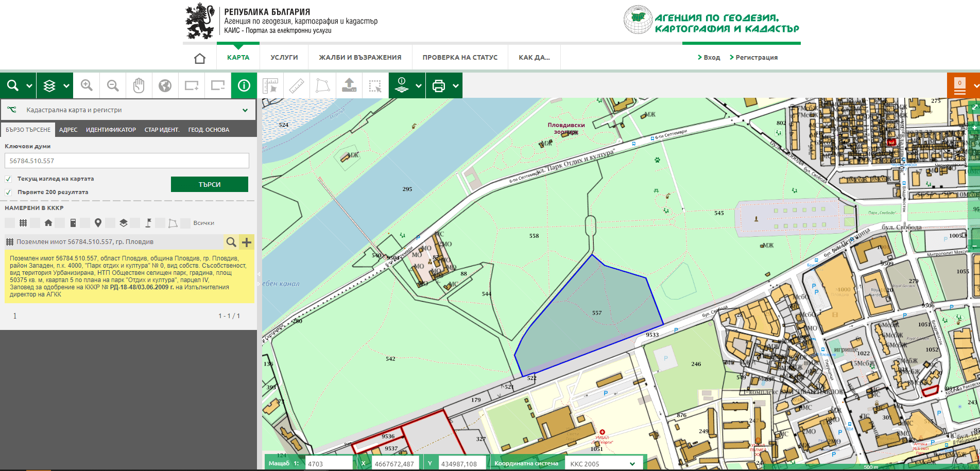This screenshot has height=471, width=980.
Task: Toggle the green info identify tool
Action: point(244,85)
